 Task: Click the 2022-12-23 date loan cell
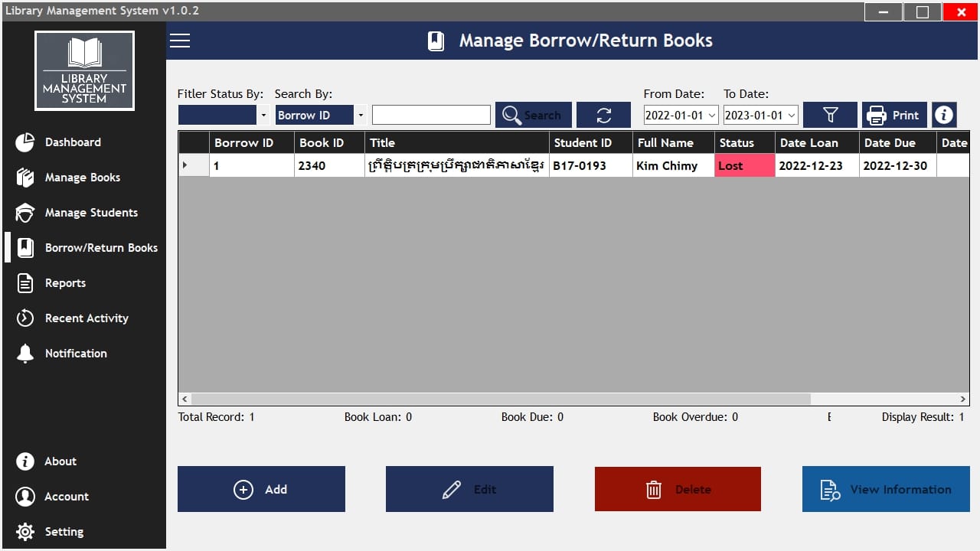click(x=817, y=165)
